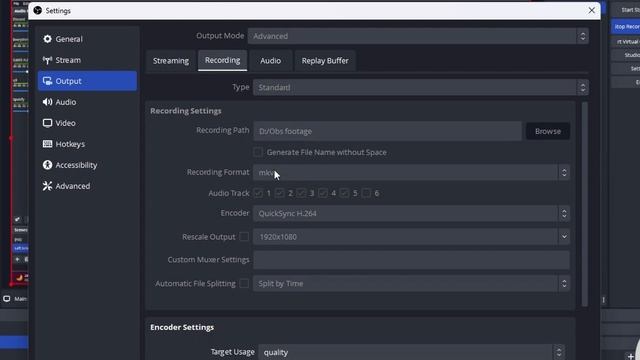Switch to the Recording tab
The height and width of the screenshot is (360, 640).
222,60
